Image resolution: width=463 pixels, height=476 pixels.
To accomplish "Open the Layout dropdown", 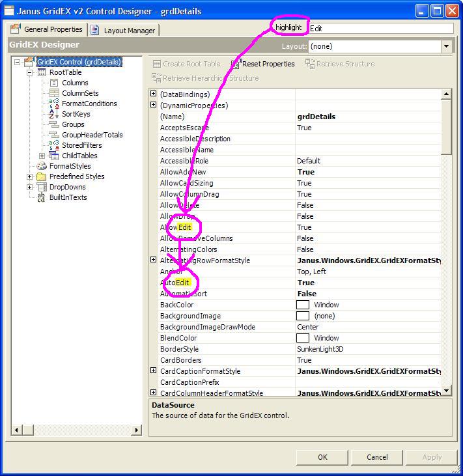I will point(446,46).
